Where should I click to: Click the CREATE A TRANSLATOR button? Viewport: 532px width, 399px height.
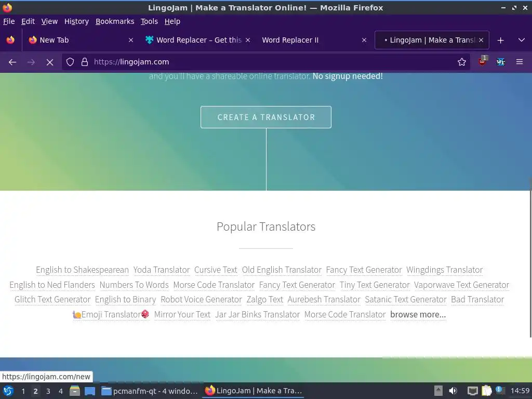click(266, 117)
